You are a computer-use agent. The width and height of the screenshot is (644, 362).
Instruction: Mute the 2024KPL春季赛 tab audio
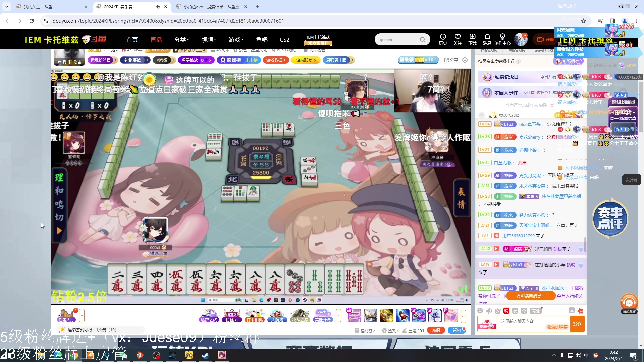click(x=157, y=7)
